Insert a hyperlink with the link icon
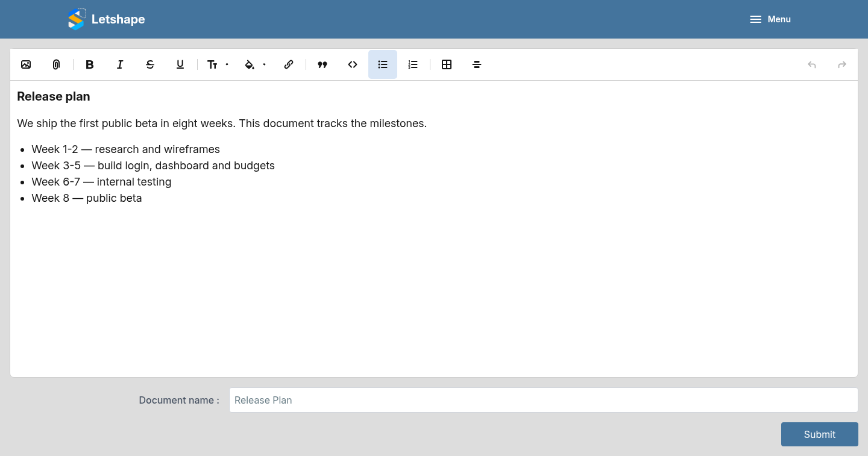The height and width of the screenshot is (456, 868). [x=289, y=64]
